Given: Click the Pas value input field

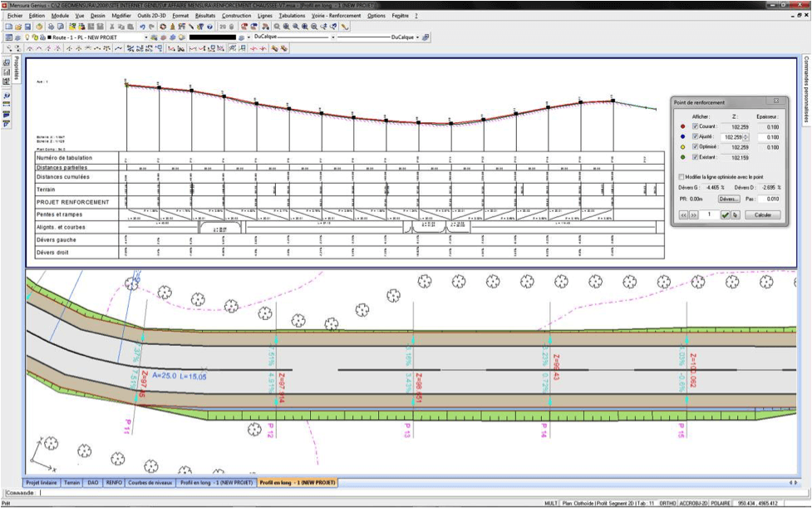Looking at the screenshot, I should 769,199.
